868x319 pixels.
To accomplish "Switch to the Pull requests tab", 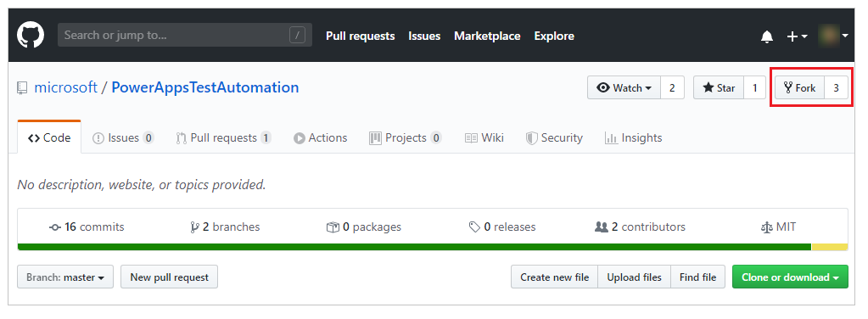I will 224,138.
